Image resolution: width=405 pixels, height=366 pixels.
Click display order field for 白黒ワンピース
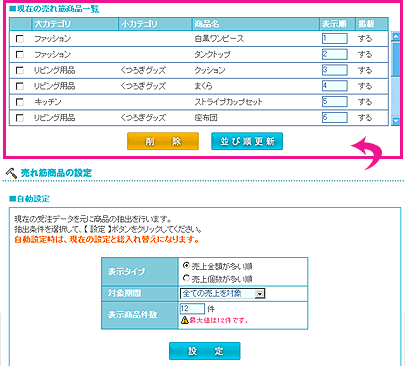click(335, 38)
